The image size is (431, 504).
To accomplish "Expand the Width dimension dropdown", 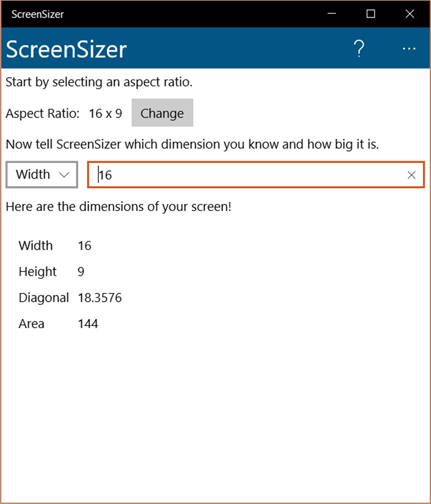I will point(42,175).
